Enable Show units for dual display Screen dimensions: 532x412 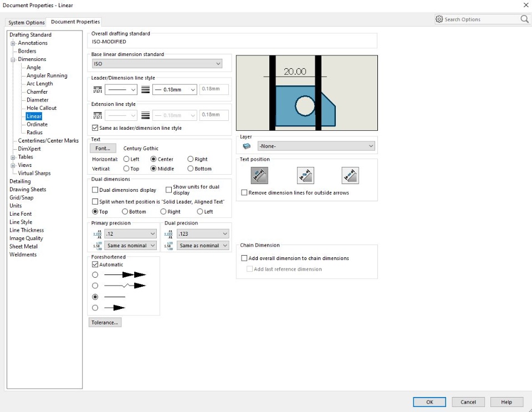pos(168,190)
